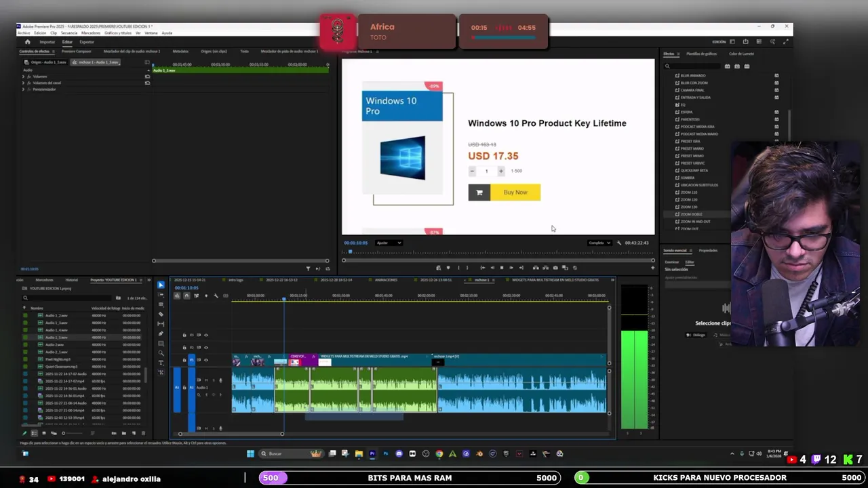Click the Lift button in Program Monitor

pos(536,268)
